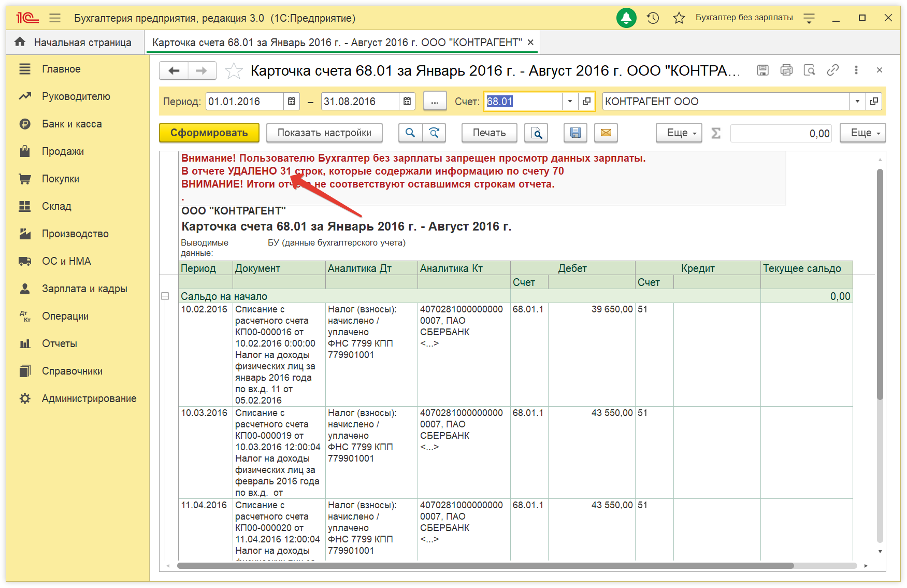
Task: Click the Текущее сальдо column header
Action: click(x=806, y=268)
